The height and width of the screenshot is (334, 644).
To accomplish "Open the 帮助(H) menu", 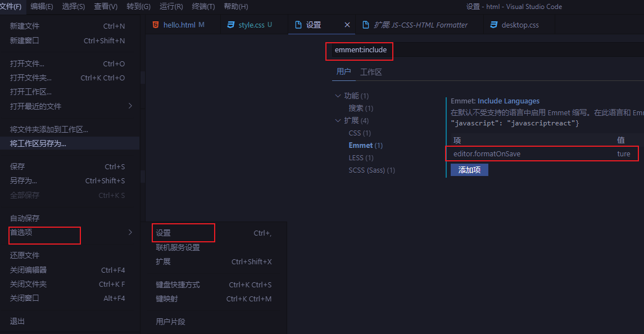I will (x=236, y=7).
